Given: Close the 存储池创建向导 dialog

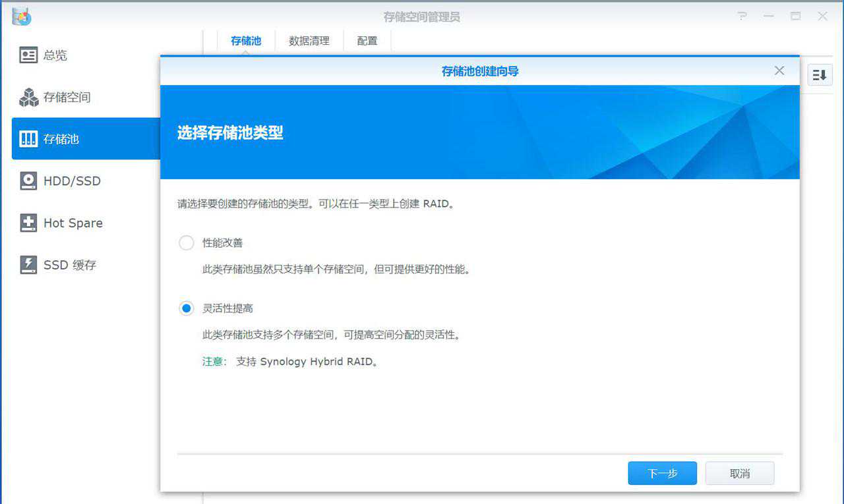Looking at the screenshot, I should point(779,70).
